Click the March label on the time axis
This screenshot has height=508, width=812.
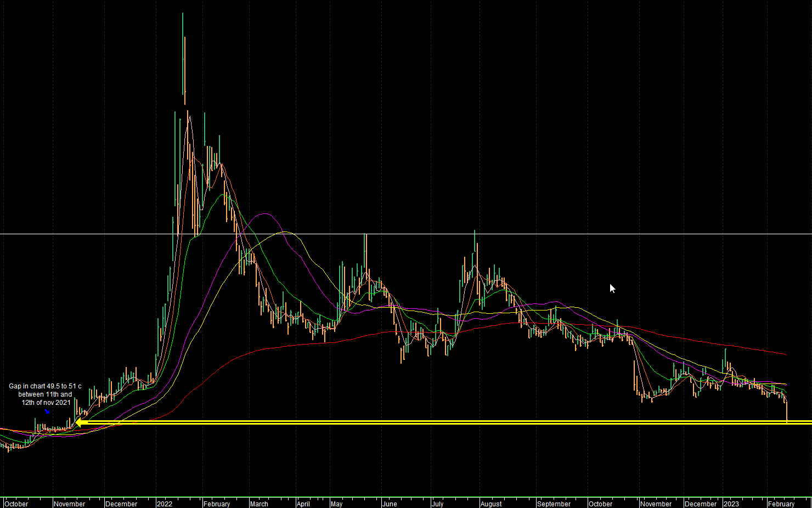point(259,504)
